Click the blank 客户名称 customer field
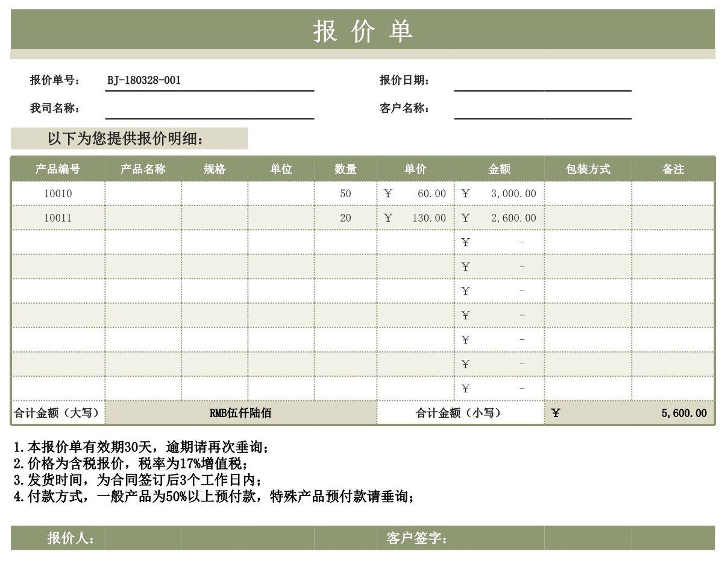Viewport: 728px width, 563px height. pos(542,109)
